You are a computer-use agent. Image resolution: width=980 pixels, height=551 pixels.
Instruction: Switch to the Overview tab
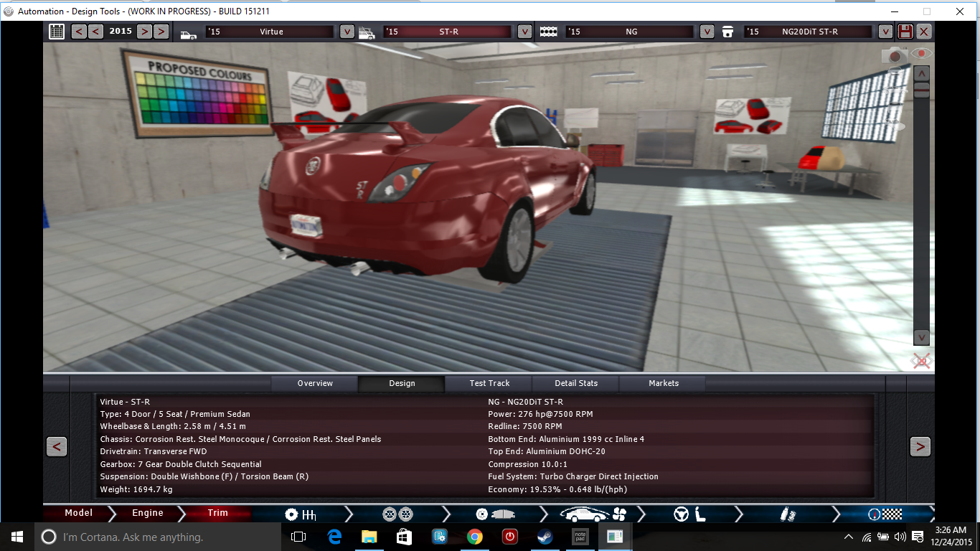pos(315,383)
